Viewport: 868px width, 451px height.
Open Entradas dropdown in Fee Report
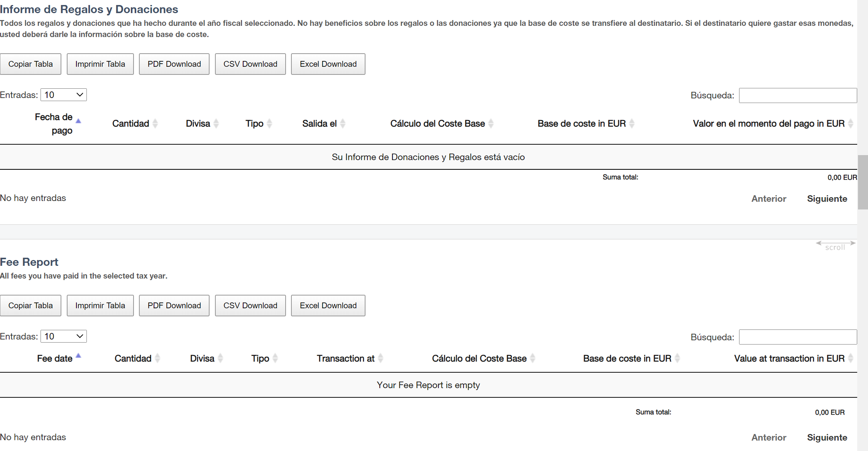click(64, 336)
